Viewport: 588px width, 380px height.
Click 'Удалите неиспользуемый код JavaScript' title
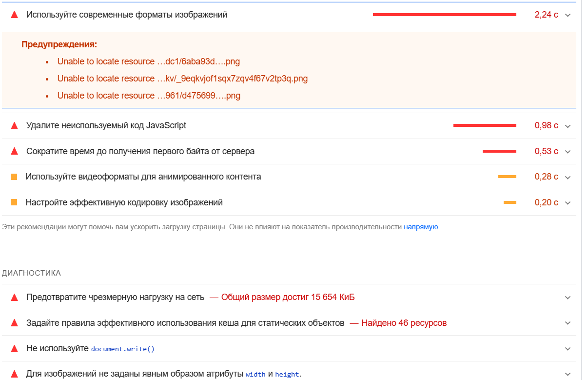click(x=106, y=125)
